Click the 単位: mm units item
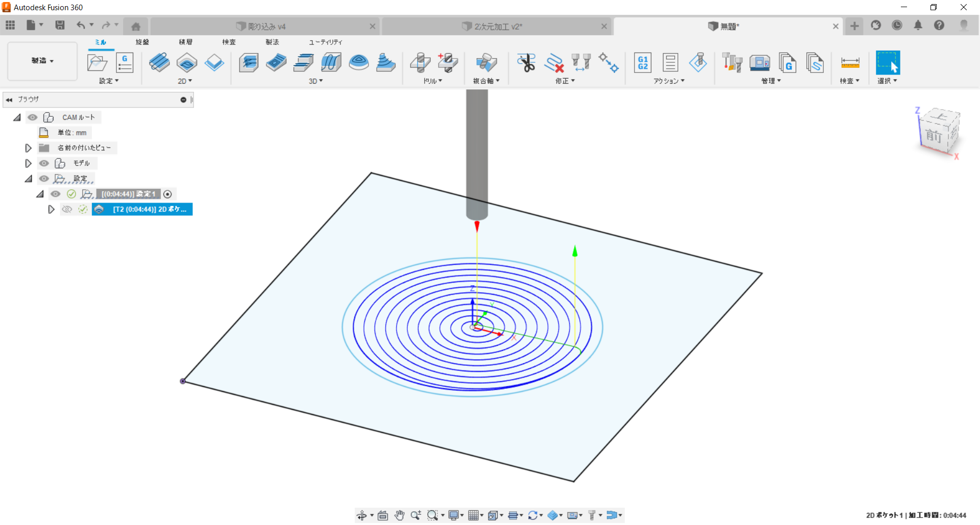The image size is (980, 525). pos(71,133)
